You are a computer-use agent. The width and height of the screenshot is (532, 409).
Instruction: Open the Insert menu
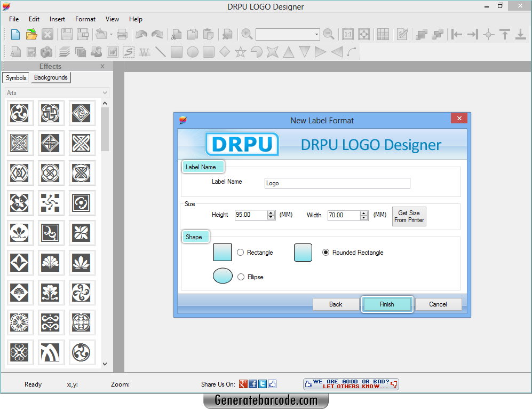57,19
